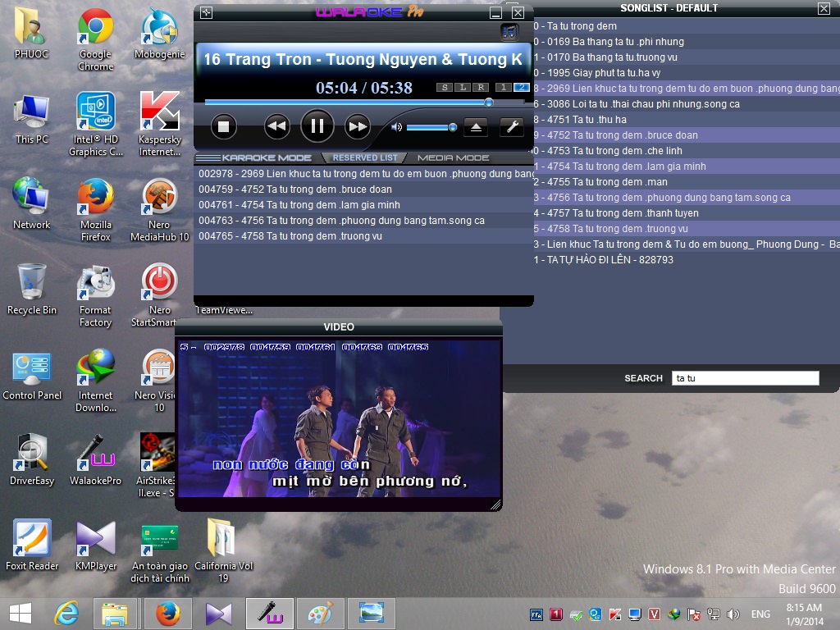Open Mozilla Firefox desktop shortcut
This screenshot has width=840, height=630.
click(95, 210)
